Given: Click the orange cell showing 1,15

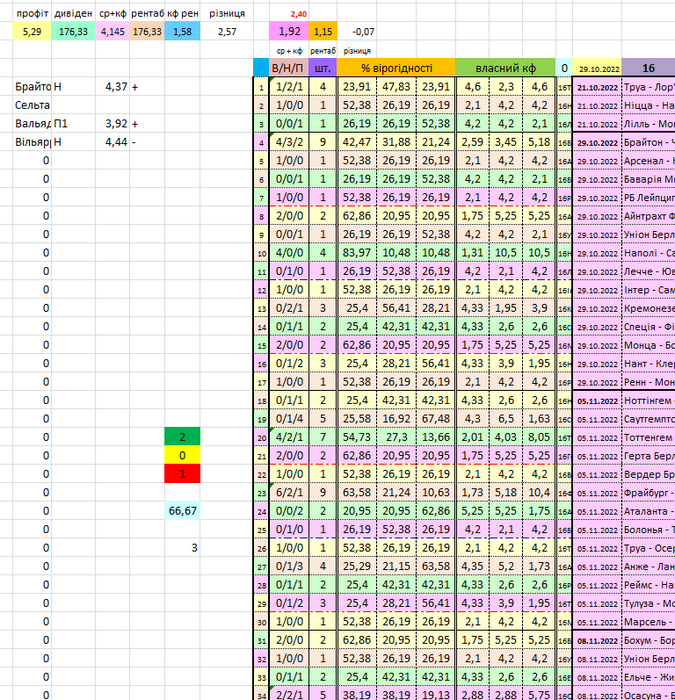Looking at the screenshot, I should [323, 32].
